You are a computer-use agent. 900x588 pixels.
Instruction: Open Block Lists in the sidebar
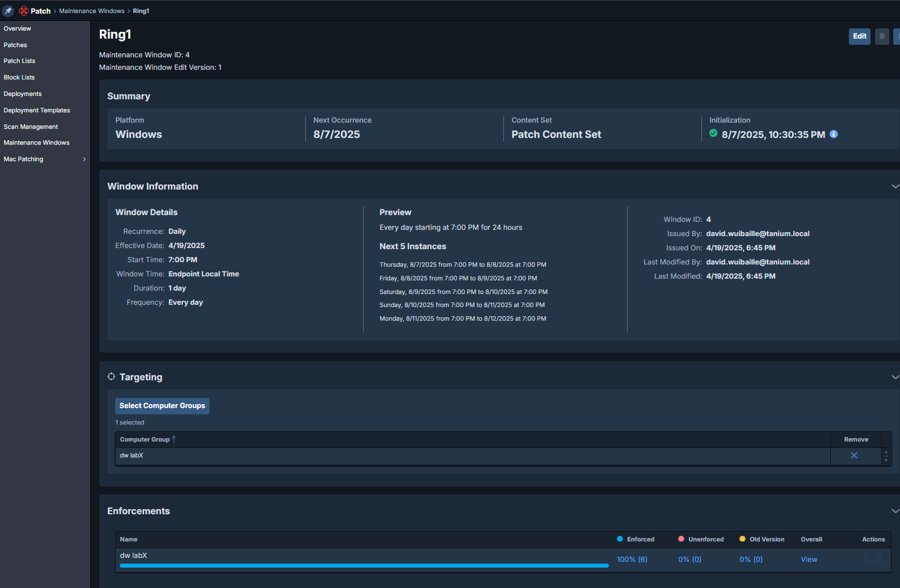click(x=19, y=78)
